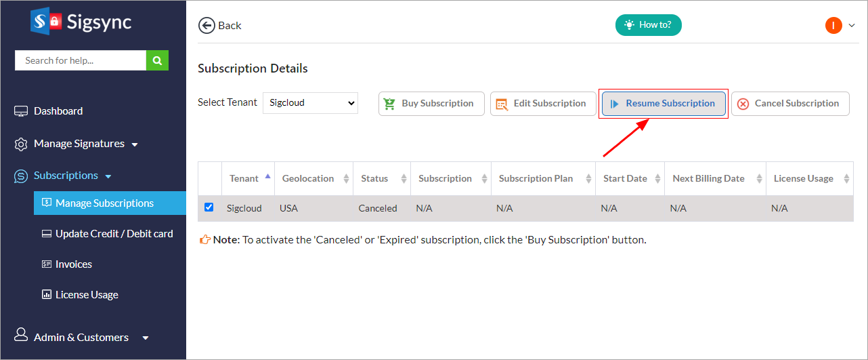The width and height of the screenshot is (868, 360).
Task: Click the Cancel Subscription button
Action: tap(790, 104)
